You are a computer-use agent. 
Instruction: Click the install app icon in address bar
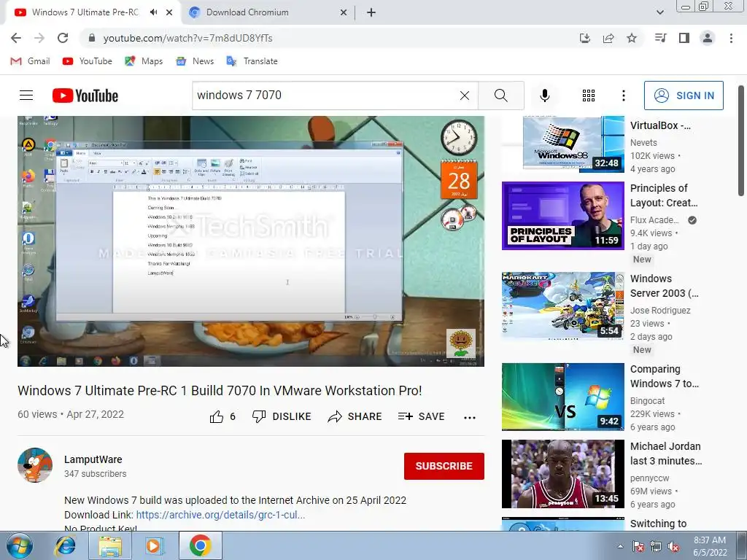(585, 38)
